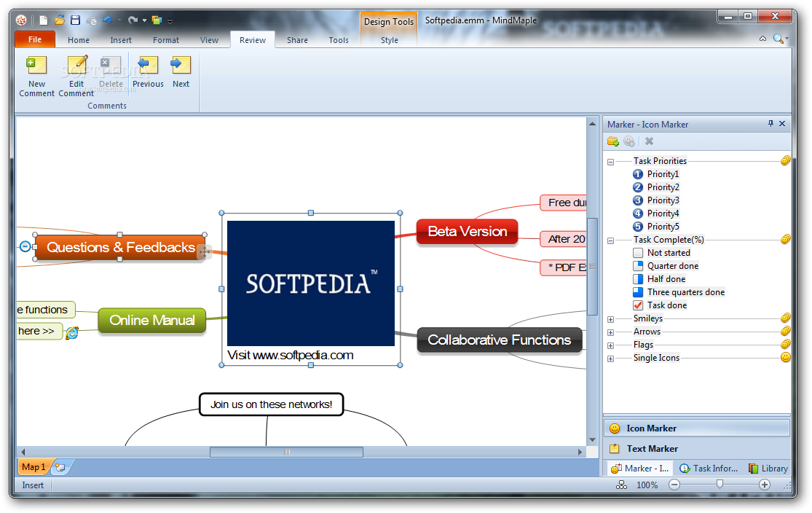Click the Delete Comment icon
The width and height of the screenshot is (812, 513).
tap(110, 66)
